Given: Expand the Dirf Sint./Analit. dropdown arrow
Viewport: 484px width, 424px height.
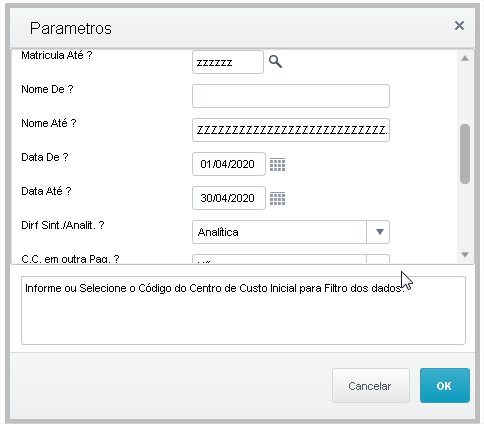Looking at the screenshot, I should (x=378, y=232).
